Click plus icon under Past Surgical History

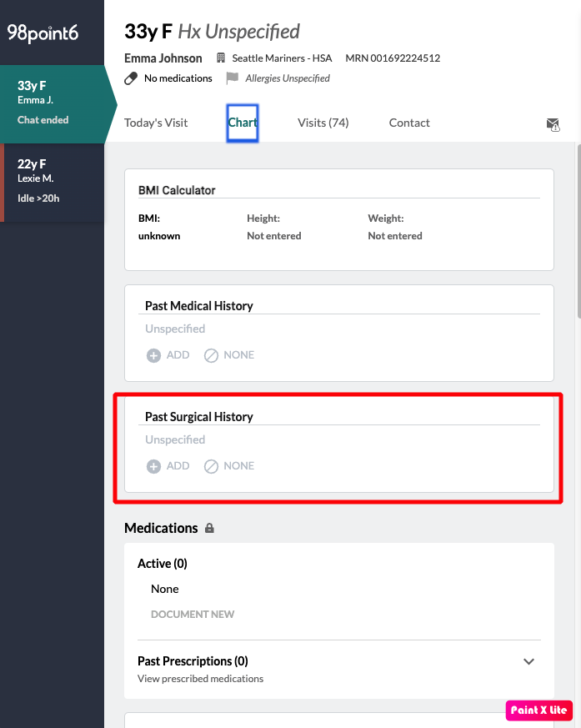click(x=153, y=466)
